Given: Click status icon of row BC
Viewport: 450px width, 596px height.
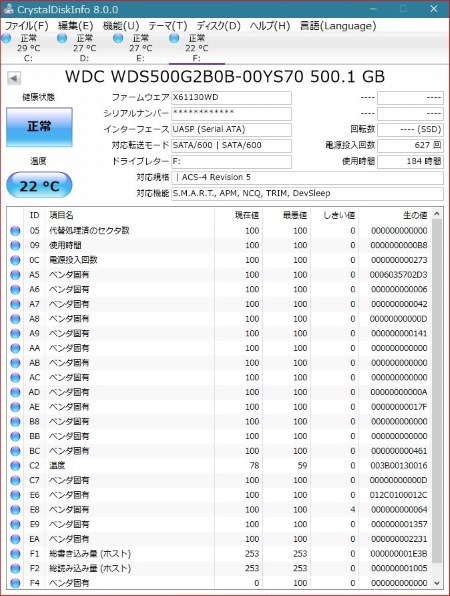Looking at the screenshot, I should 15,451.
